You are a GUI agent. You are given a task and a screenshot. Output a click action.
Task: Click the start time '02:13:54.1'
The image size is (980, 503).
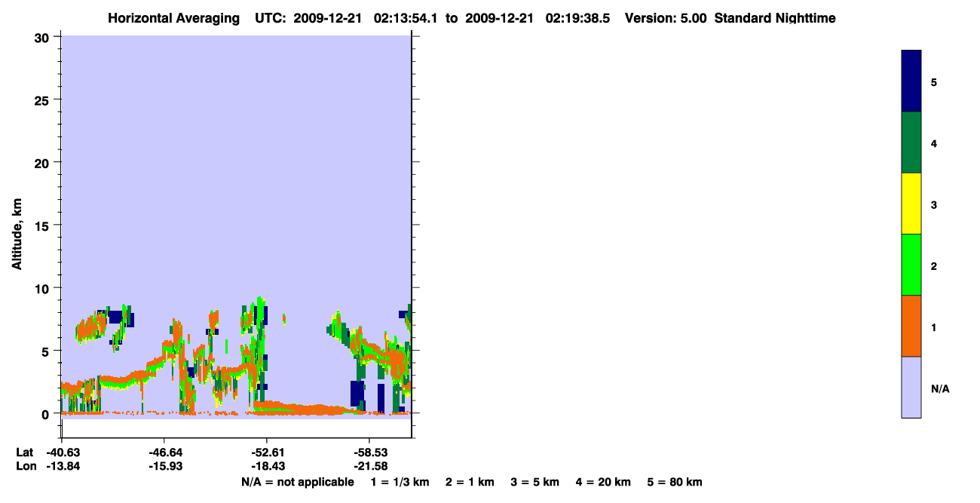406,18
